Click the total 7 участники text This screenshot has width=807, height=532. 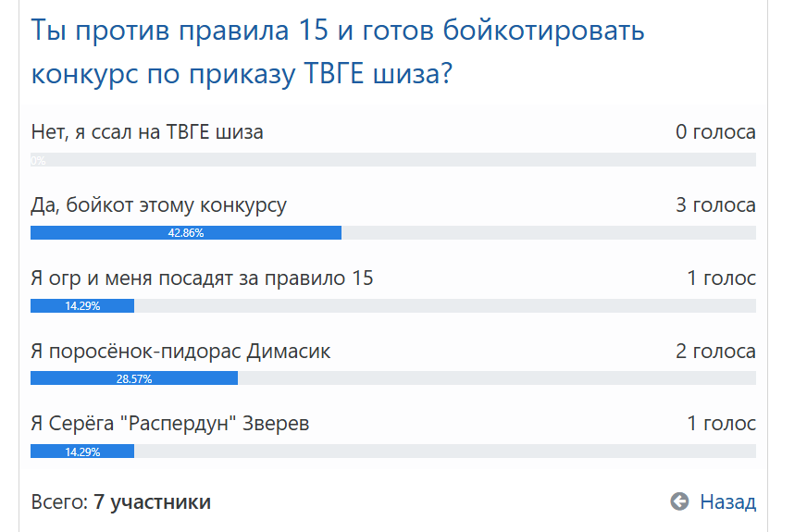153,502
